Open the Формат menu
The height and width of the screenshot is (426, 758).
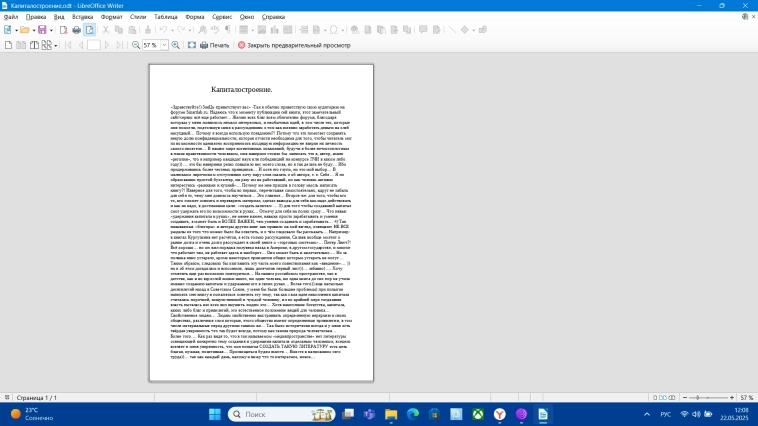tap(112, 17)
